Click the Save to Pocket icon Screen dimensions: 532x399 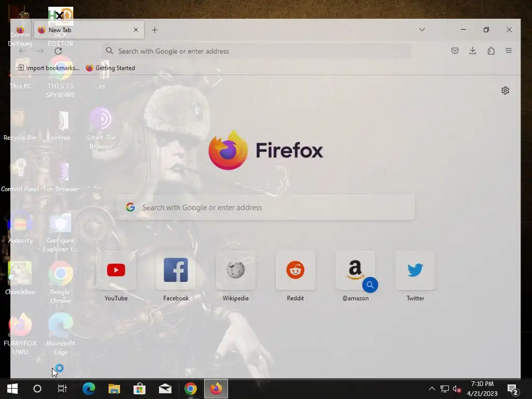(x=455, y=51)
